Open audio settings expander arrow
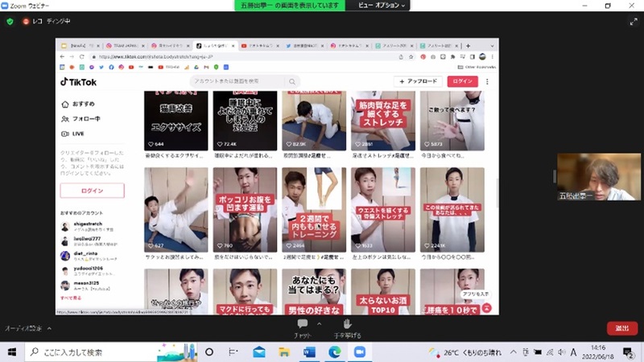 tap(49, 328)
